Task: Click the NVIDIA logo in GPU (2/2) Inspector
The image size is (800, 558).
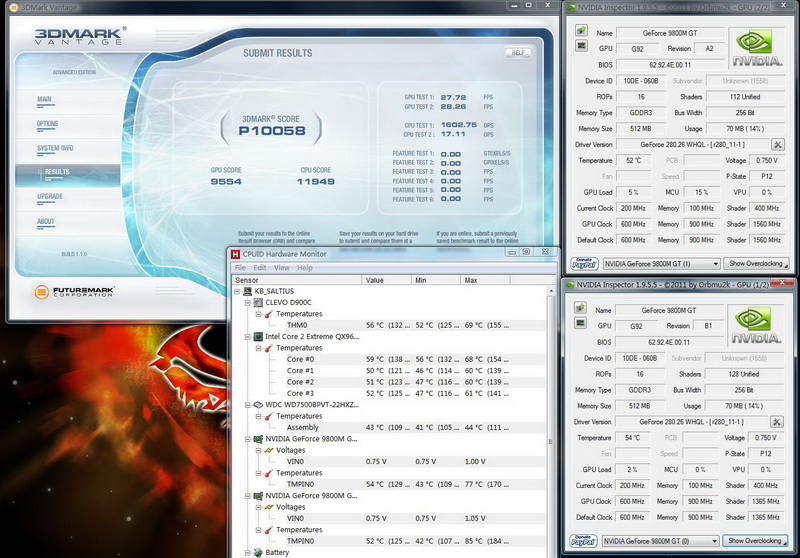Action: click(x=757, y=48)
